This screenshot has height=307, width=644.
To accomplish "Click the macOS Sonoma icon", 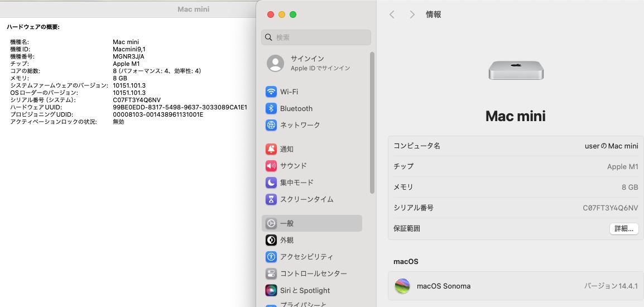I will tap(402, 286).
